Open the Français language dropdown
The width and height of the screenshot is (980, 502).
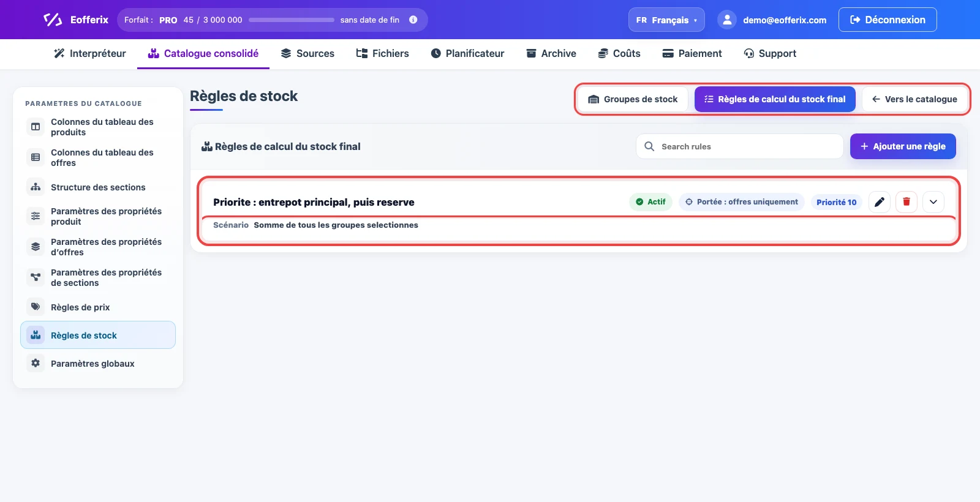tap(666, 20)
